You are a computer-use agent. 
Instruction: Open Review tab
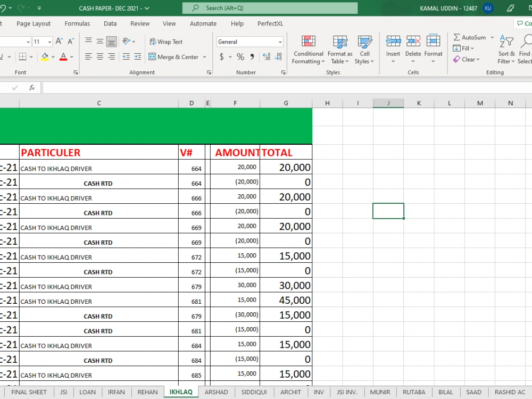[140, 23]
